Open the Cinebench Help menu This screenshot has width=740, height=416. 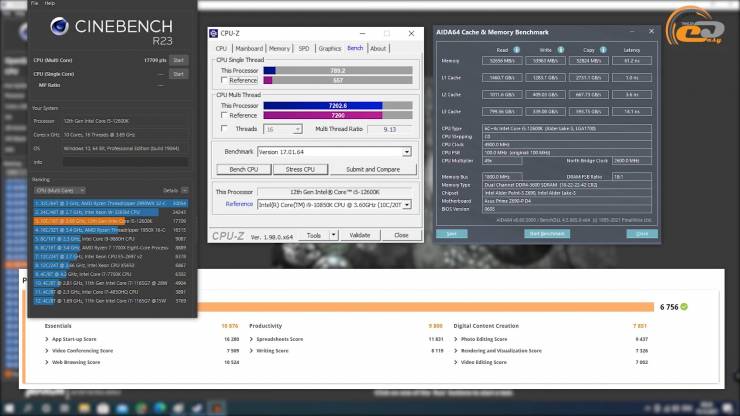[x=50, y=3]
